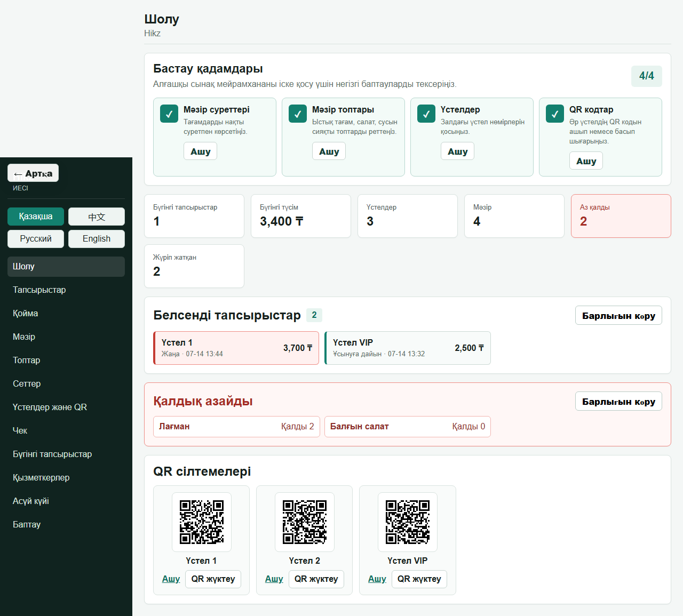Open the Үстел 1 active order card
Screen dimensions: 683x616
tap(236, 348)
